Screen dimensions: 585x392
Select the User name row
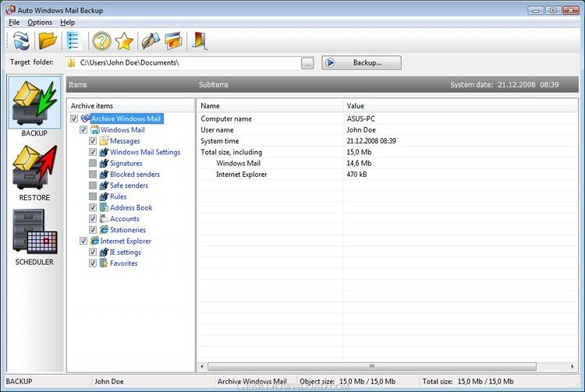pos(387,129)
